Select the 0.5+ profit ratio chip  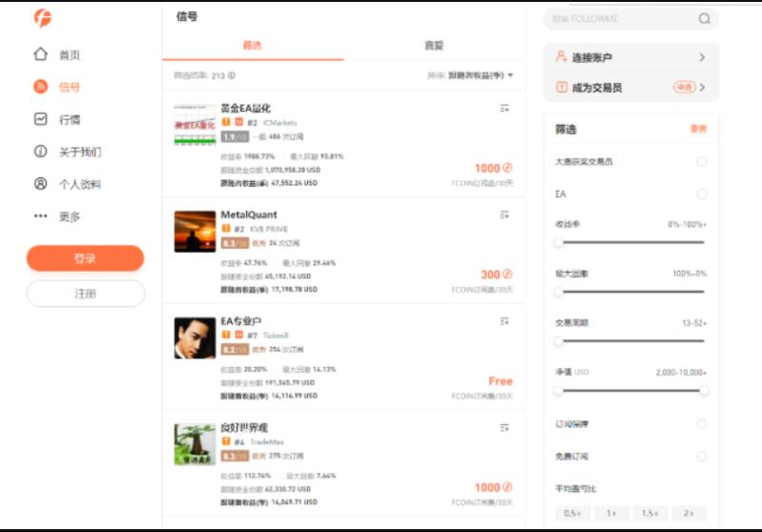(x=572, y=513)
